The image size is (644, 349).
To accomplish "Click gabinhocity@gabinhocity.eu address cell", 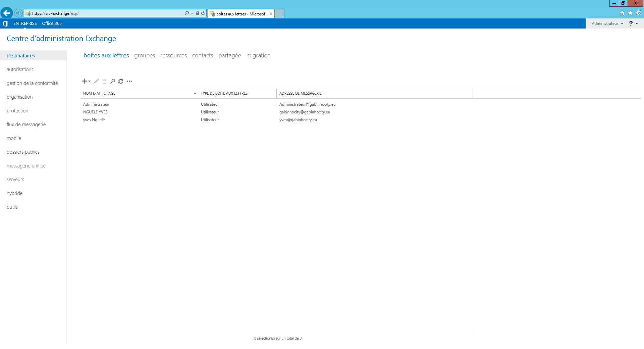I will point(305,112).
